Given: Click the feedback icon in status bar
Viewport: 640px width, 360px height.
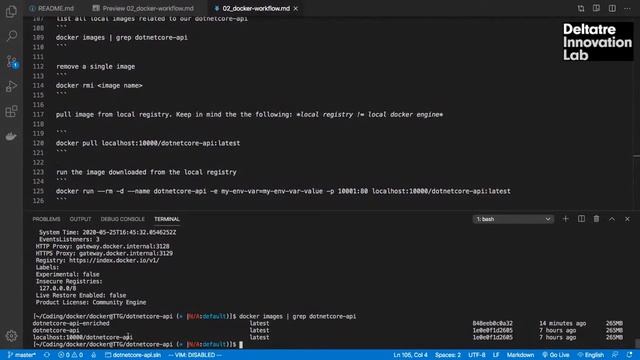Looking at the screenshot, I should click(615, 355).
